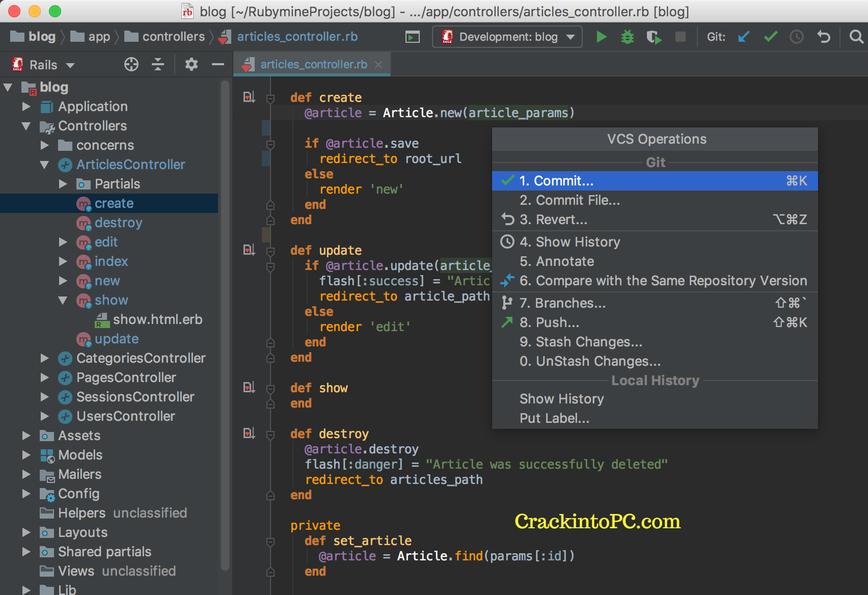Choose Commit... from VCS Operations
Screen dimensions: 868x595
click(x=655, y=181)
